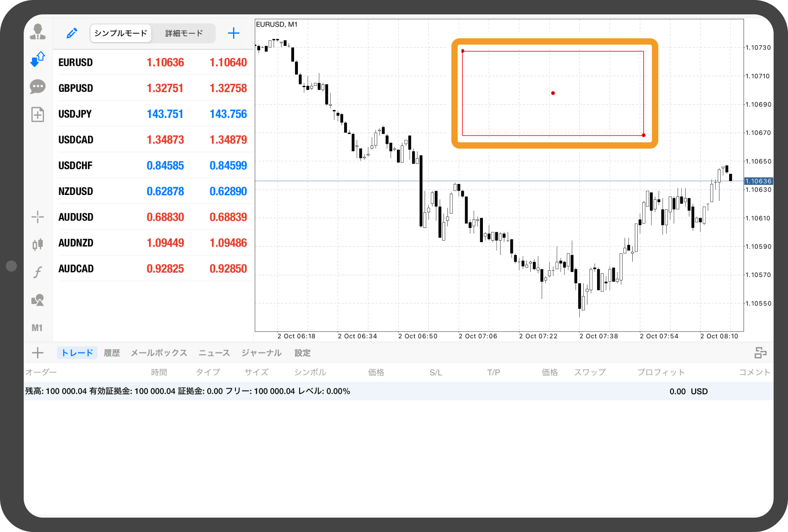
Task: Select the USDCAD quote row
Action: click(153, 140)
